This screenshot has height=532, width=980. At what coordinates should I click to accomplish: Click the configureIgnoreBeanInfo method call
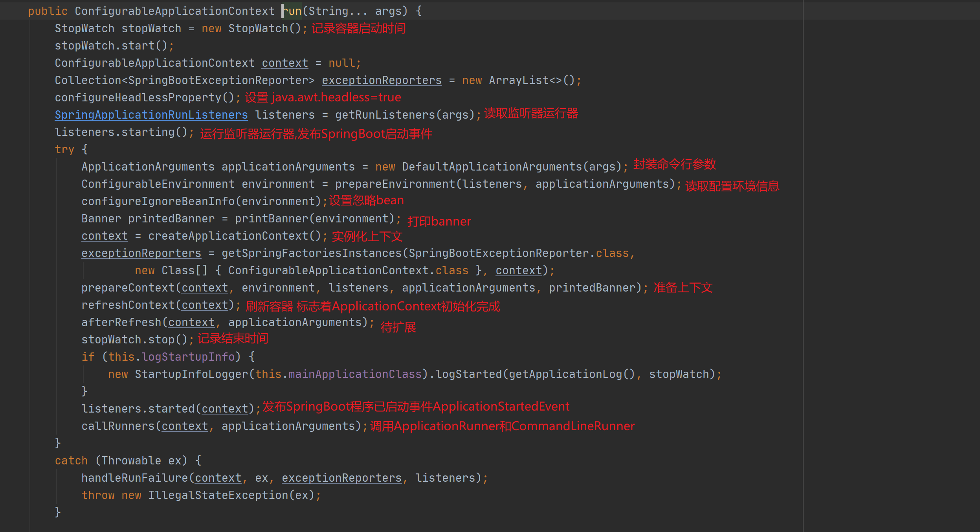pos(158,201)
